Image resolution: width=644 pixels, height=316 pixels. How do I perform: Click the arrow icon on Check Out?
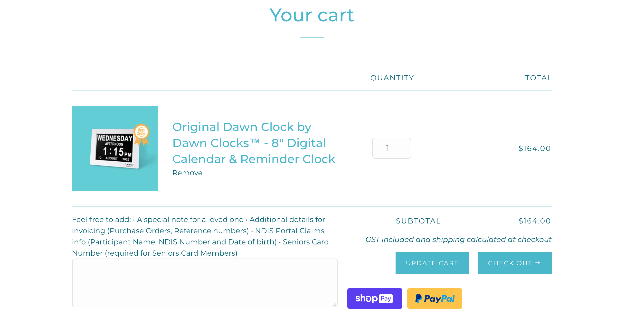(538, 263)
